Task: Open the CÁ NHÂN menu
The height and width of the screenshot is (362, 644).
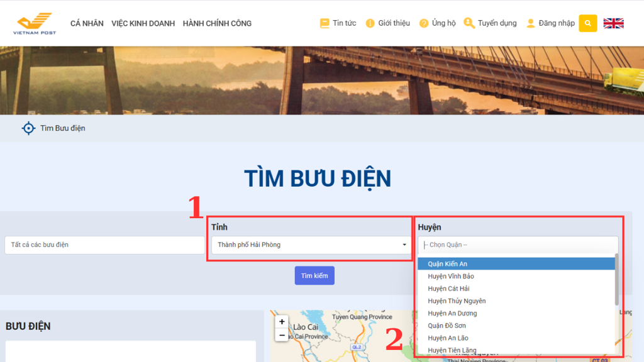Action: tap(87, 23)
